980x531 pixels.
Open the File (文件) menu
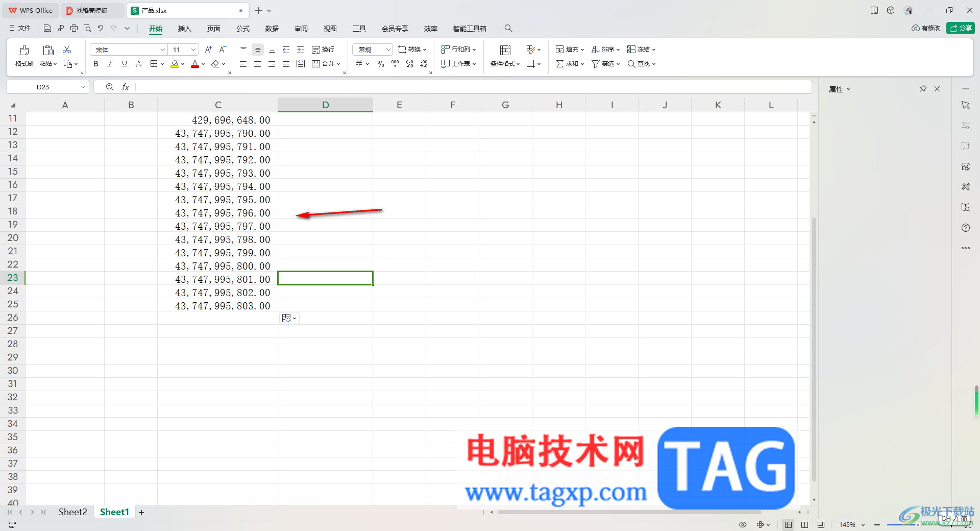point(20,29)
